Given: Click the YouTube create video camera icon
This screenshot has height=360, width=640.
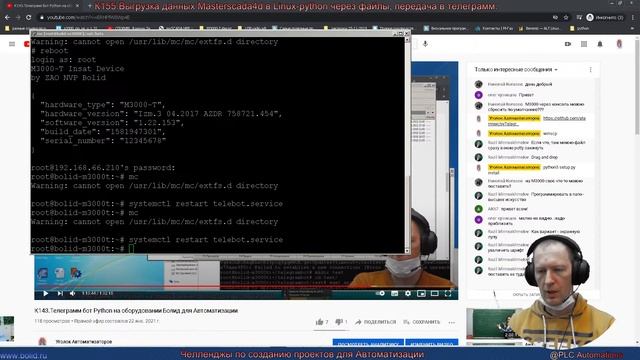Looking at the screenshot, I should click(568, 44).
